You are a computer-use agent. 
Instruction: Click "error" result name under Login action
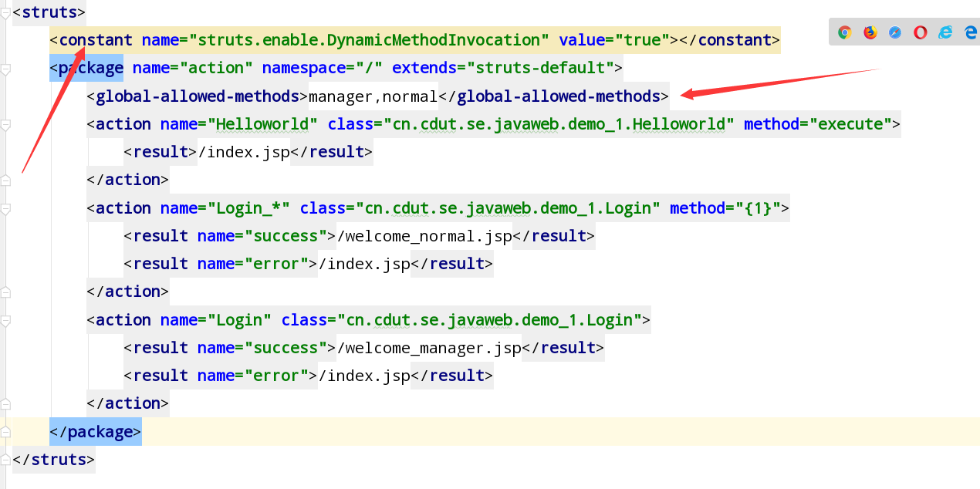[277, 376]
